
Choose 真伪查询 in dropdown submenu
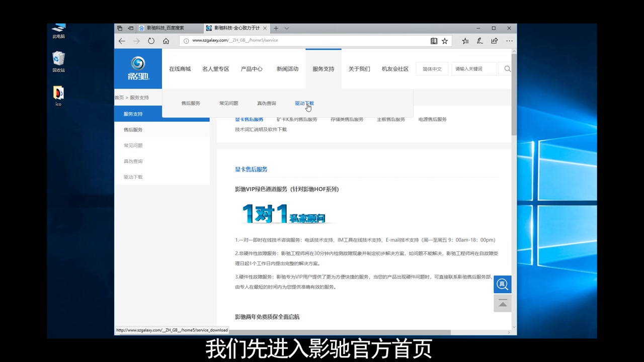pos(266,103)
